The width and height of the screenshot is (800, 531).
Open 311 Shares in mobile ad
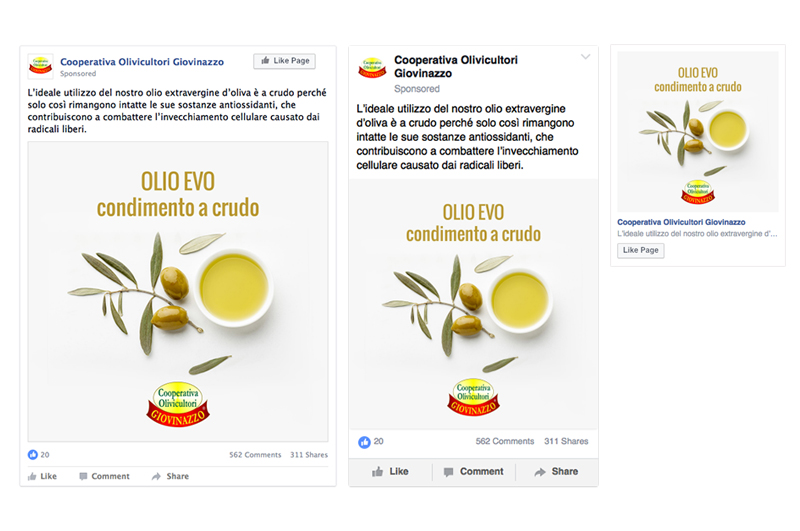[x=566, y=441]
